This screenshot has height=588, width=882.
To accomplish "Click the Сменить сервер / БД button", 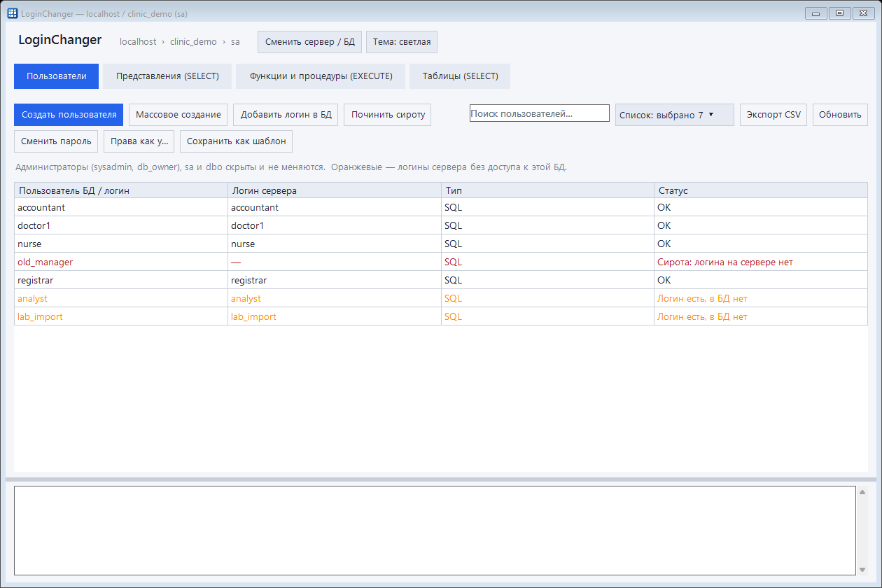I will coord(309,42).
